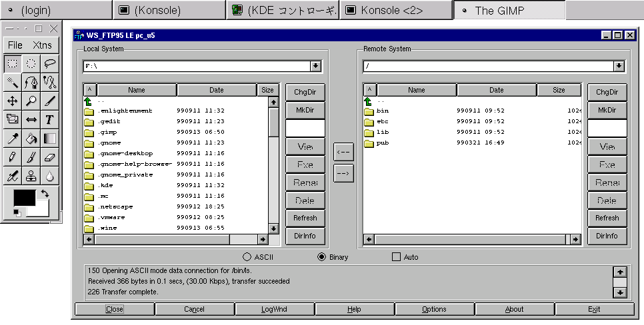
Task: Switch to Konsole <2> taskbar entry
Action: (396, 10)
